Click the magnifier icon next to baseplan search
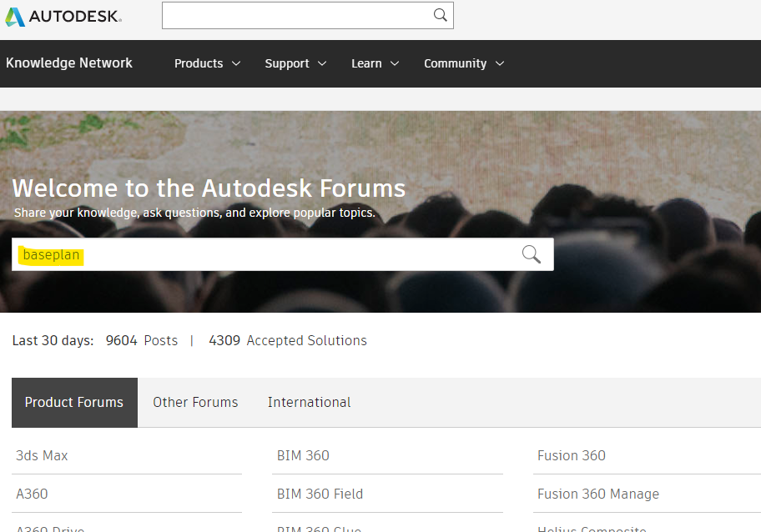The height and width of the screenshot is (532, 761). pyautogui.click(x=531, y=253)
